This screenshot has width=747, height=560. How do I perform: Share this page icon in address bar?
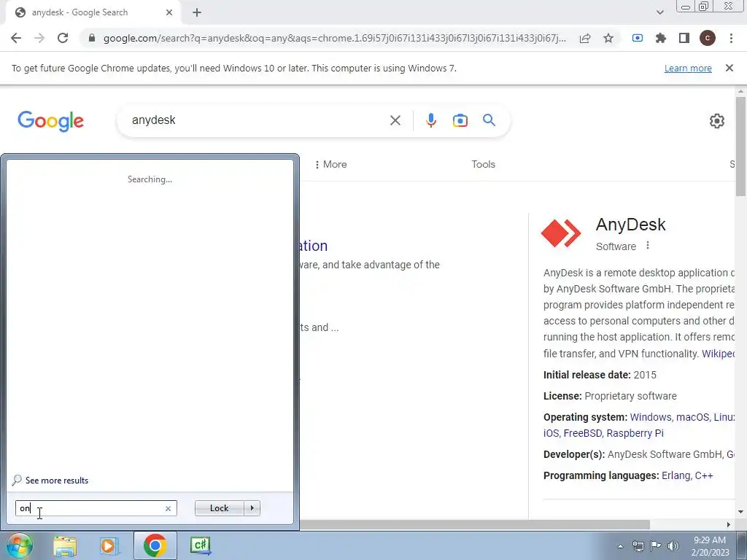(x=585, y=38)
